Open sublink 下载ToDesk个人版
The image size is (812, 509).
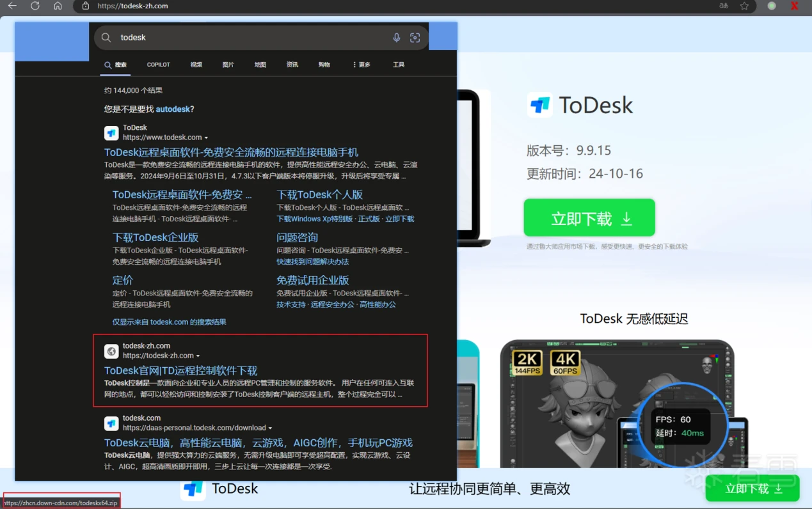[x=319, y=194]
